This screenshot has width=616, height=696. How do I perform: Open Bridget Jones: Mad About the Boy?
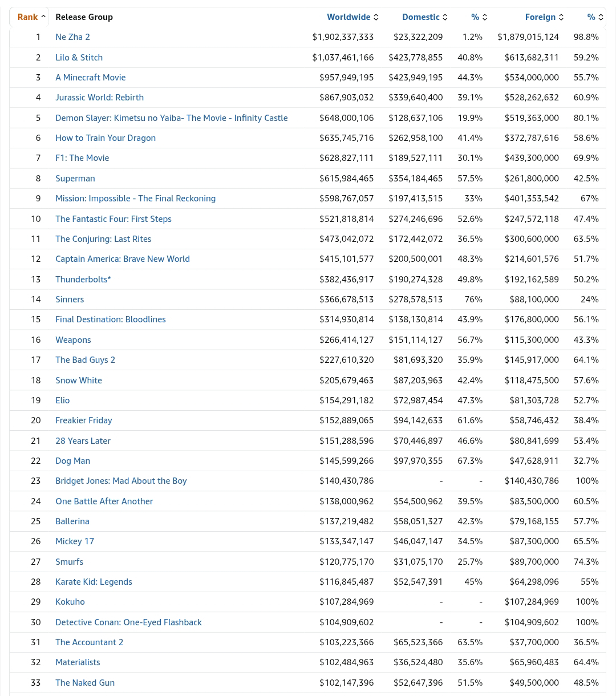click(121, 481)
